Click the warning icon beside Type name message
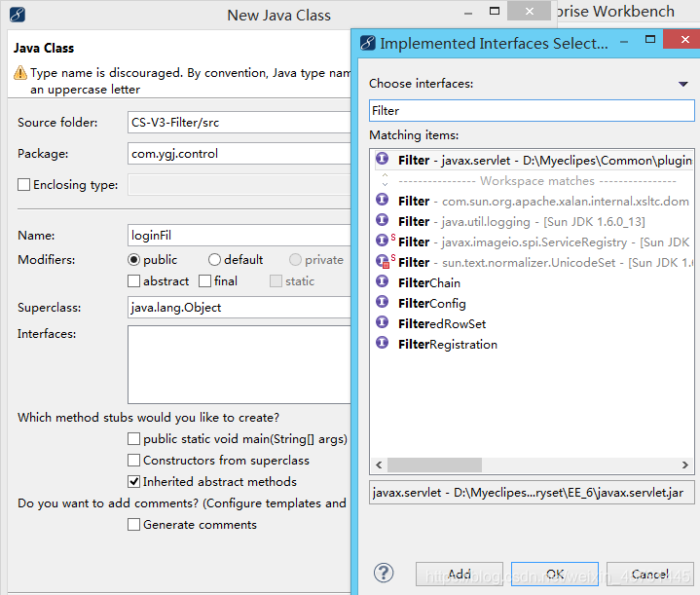The width and height of the screenshot is (700, 595). click(20, 73)
